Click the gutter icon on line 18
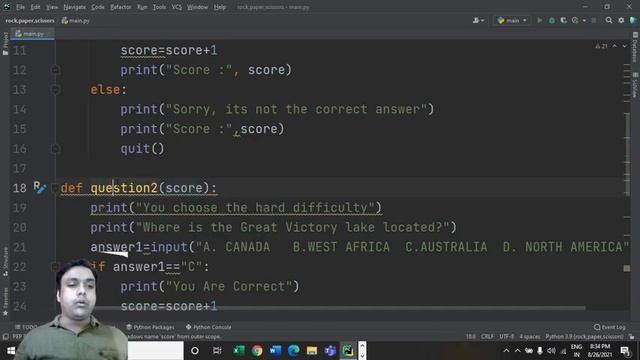Screen dimensions: 640x360 tap(40, 188)
